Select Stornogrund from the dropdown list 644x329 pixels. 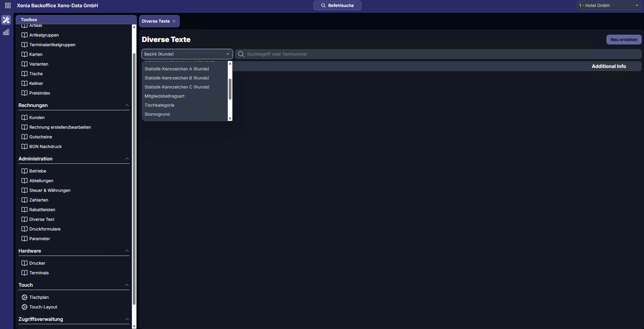(x=157, y=114)
